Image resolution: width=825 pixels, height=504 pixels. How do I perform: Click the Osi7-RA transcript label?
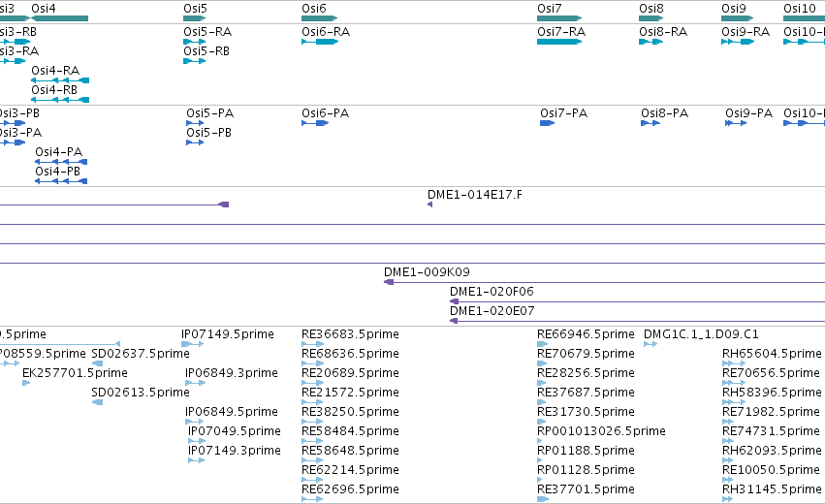pyautogui.click(x=561, y=32)
